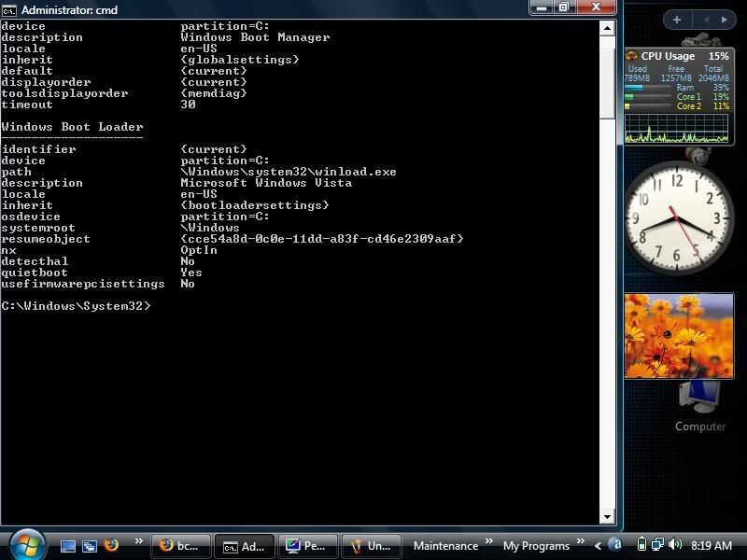Close the Administrator cmd window

[x=597, y=7]
